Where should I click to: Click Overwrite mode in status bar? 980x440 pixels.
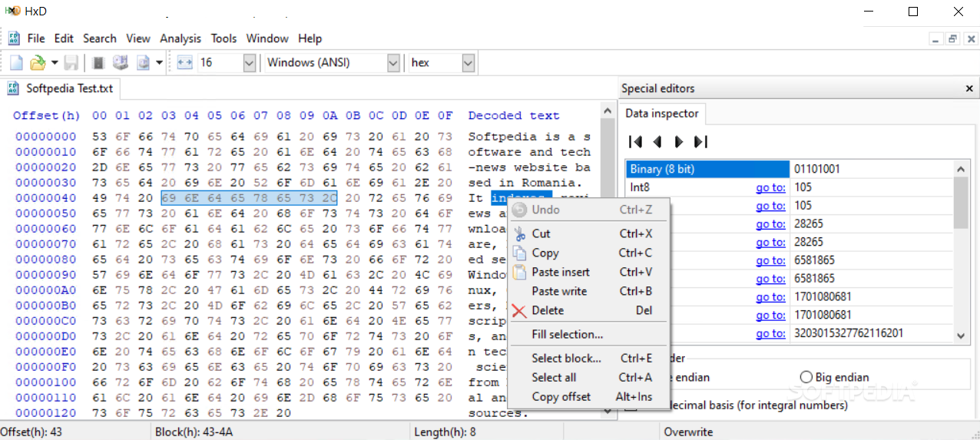[689, 432]
